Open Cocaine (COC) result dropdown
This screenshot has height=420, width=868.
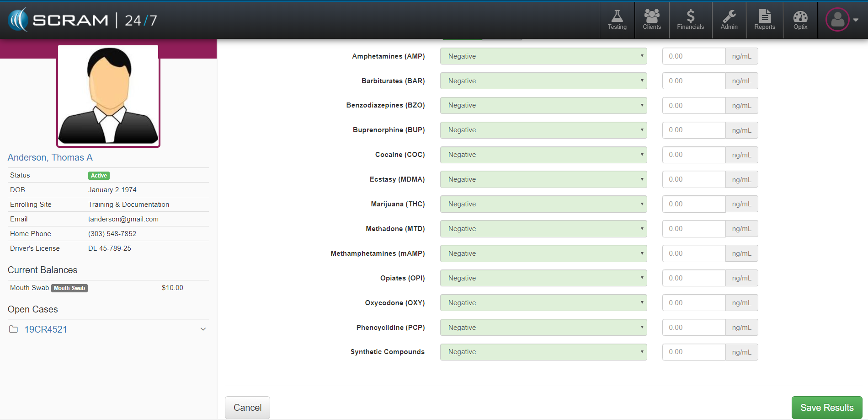point(543,155)
